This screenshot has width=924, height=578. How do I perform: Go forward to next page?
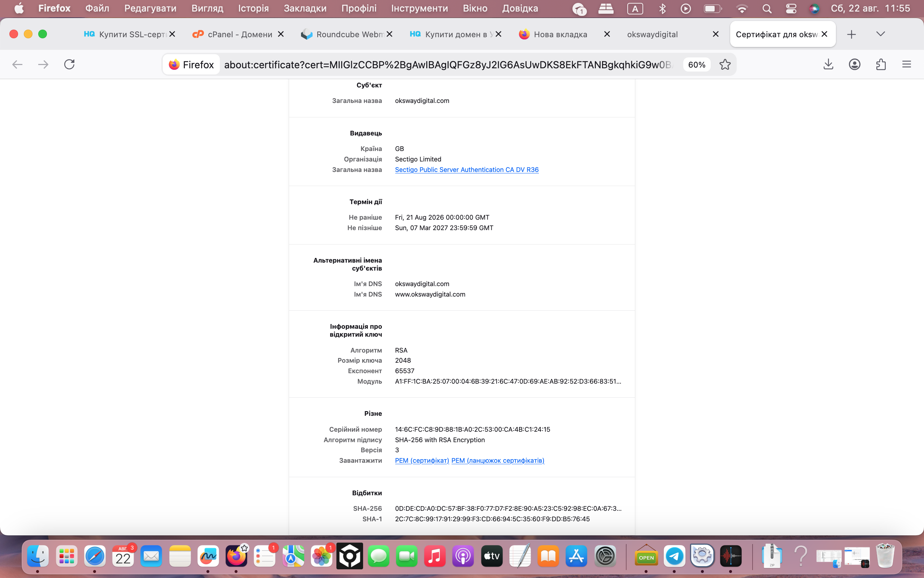[43, 64]
